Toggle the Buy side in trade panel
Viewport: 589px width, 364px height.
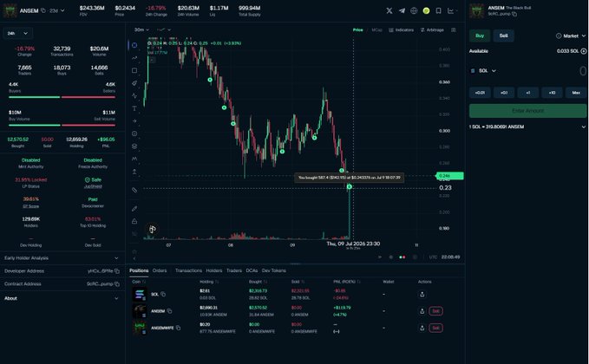[480, 36]
